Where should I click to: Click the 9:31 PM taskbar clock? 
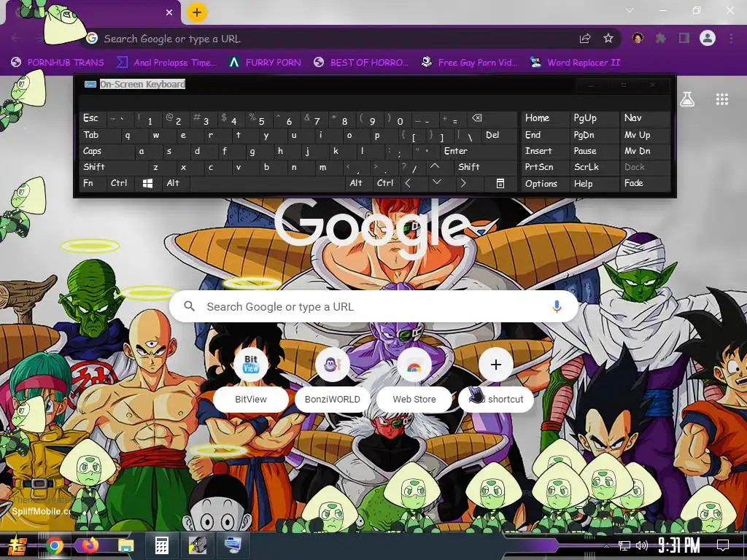point(679,545)
